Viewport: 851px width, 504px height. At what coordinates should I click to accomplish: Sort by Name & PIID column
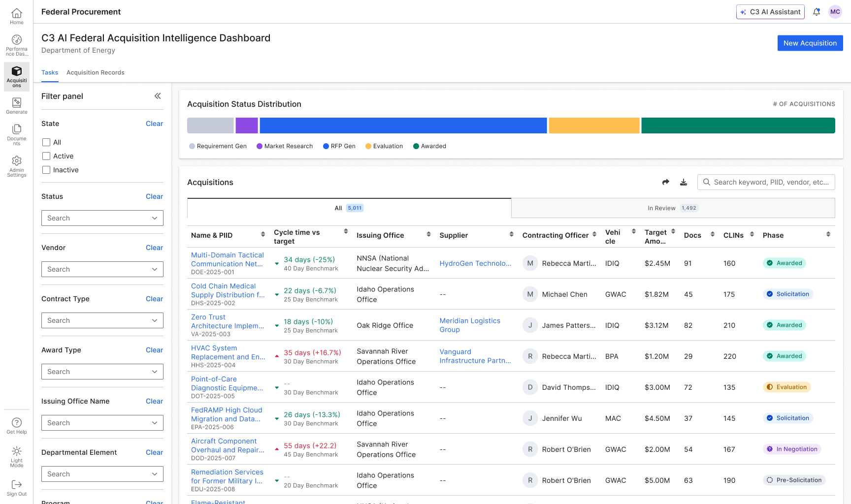(x=263, y=234)
